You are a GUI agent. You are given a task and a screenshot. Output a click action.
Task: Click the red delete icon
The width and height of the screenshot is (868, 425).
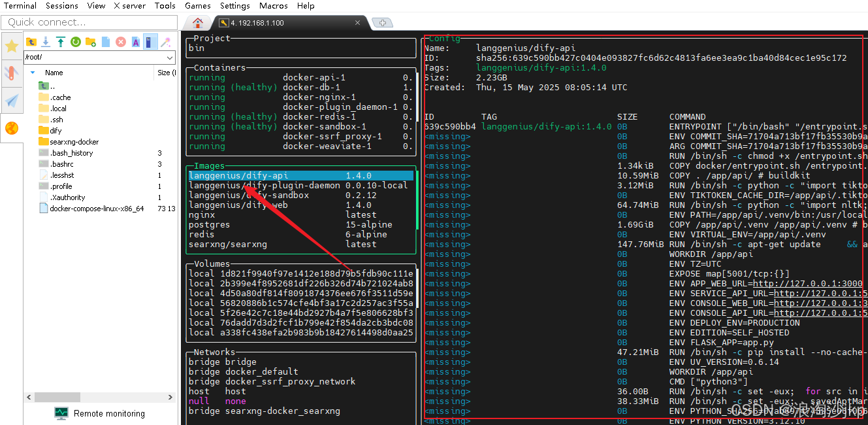tap(121, 42)
